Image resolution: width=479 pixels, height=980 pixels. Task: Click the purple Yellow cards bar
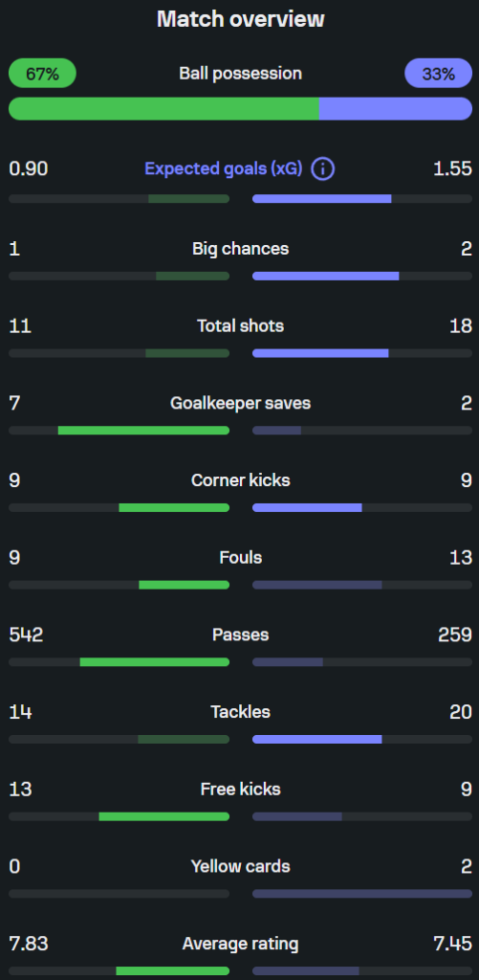[x=362, y=894]
